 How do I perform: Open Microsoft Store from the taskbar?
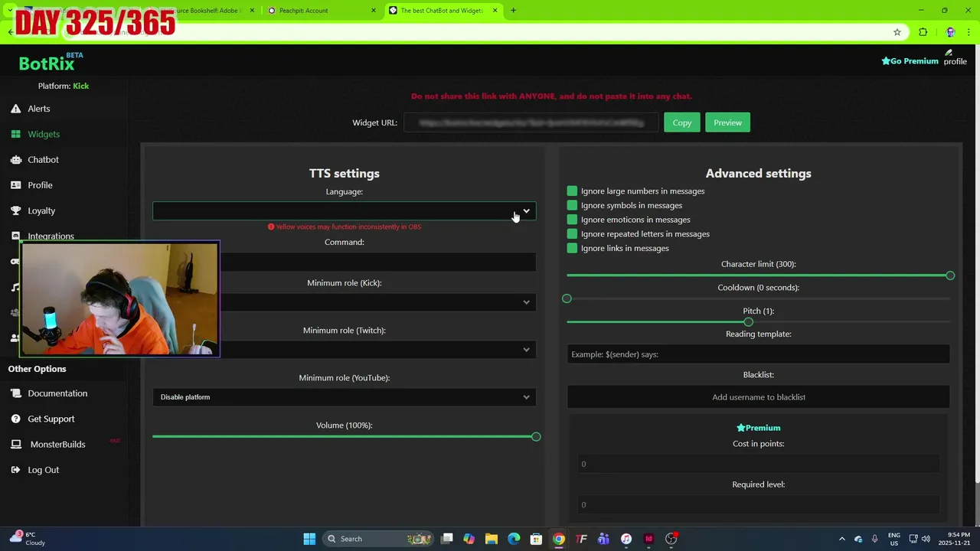coord(536,539)
